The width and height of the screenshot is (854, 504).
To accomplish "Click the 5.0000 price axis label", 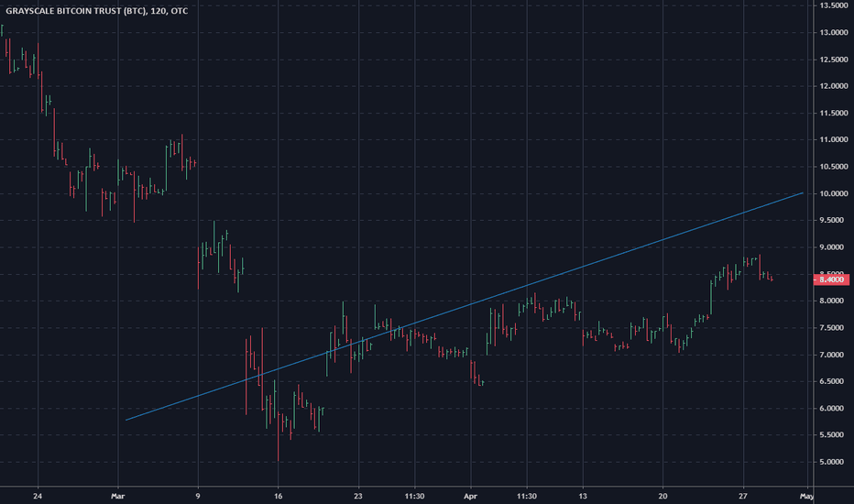I will click(x=834, y=462).
